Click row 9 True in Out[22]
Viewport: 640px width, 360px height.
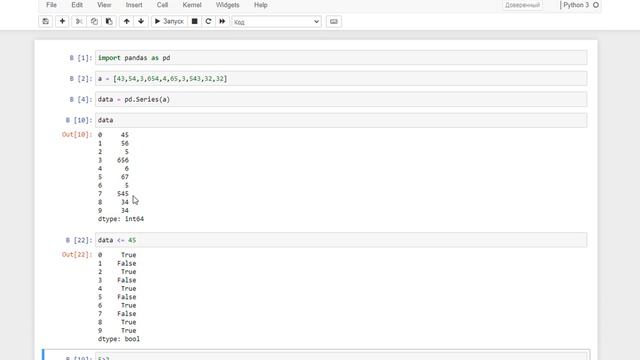coord(129,331)
